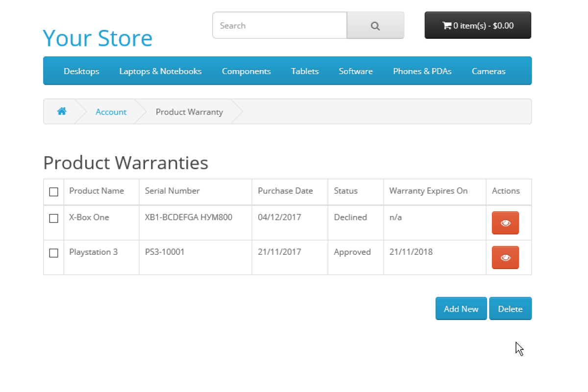
Task: Click the home icon in breadcrumb
Action: pos(62,112)
